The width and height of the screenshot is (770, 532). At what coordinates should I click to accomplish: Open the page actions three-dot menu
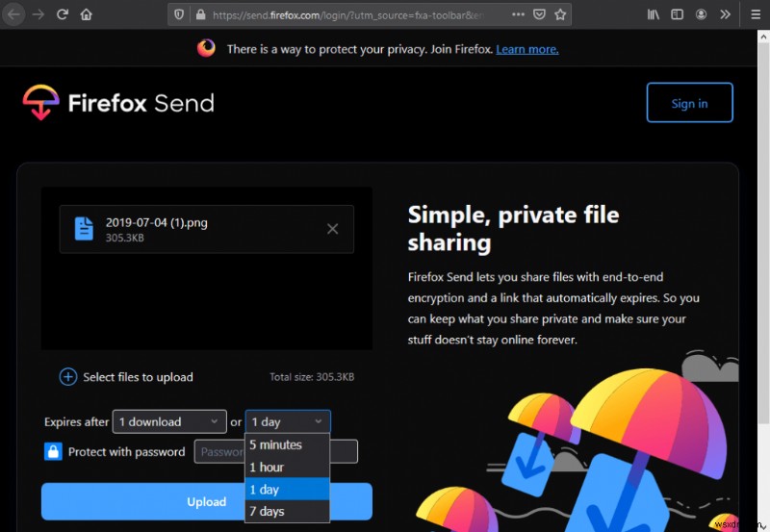[x=518, y=14]
